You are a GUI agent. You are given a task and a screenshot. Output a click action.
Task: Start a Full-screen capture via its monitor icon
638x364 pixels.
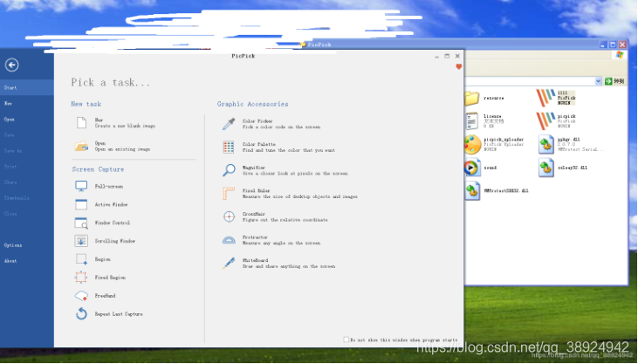pos(81,186)
